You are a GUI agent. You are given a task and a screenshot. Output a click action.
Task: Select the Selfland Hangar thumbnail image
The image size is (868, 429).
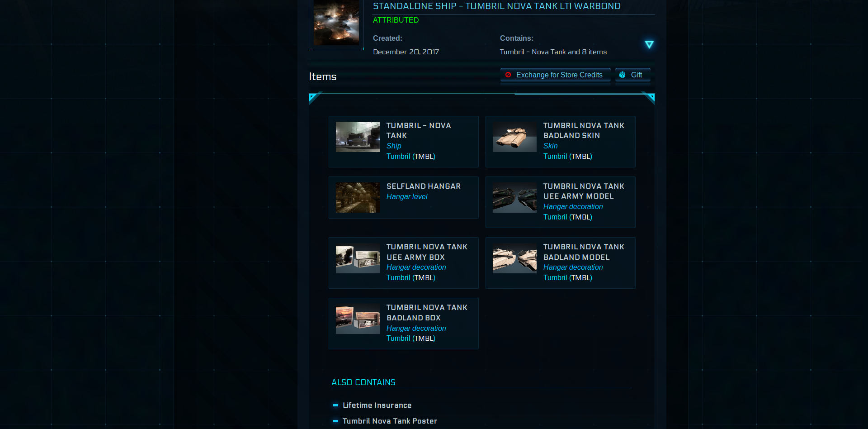point(358,197)
